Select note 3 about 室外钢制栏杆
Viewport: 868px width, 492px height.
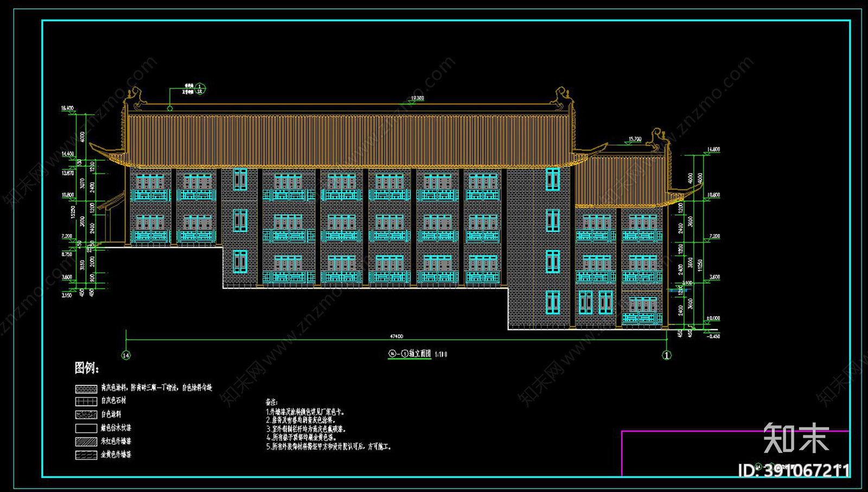(306, 429)
